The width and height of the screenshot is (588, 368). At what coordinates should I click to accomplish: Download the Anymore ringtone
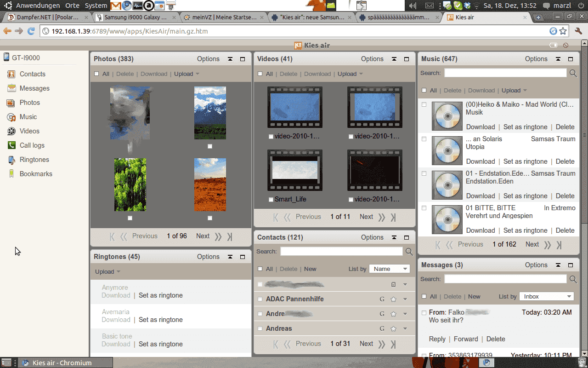(116, 295)
